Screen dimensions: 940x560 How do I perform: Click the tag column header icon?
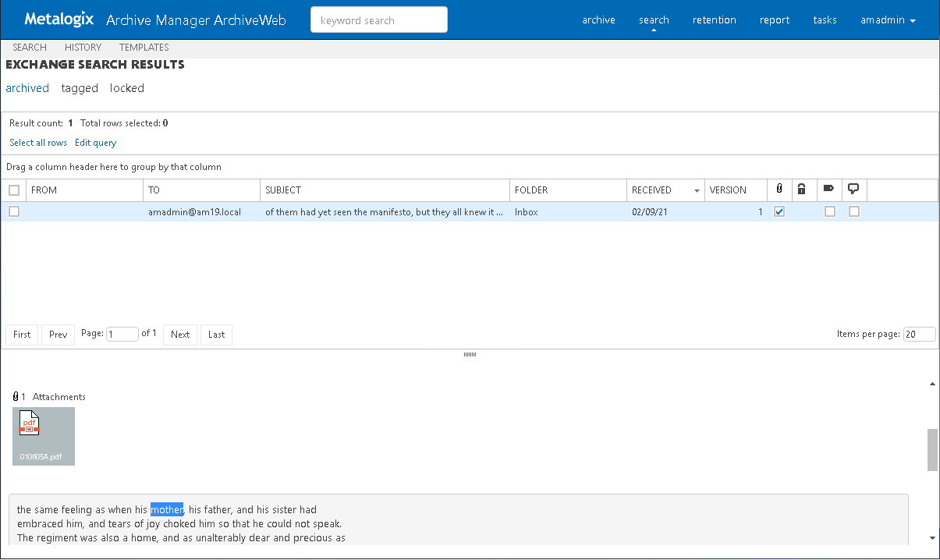(x=828, y=189)
